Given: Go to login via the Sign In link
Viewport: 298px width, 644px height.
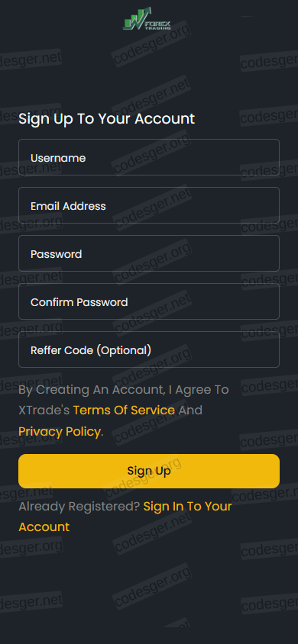Looking at the screenshot, I should tap(125, 517).
